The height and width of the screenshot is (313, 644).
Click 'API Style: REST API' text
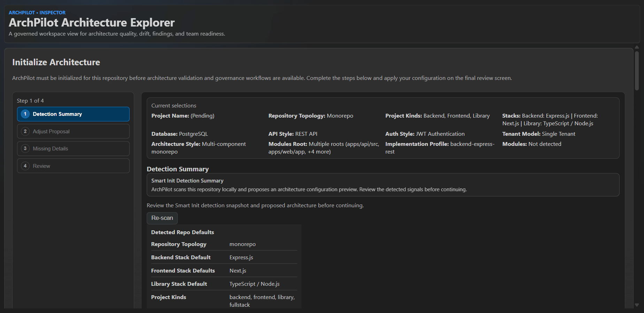(293, 134)
